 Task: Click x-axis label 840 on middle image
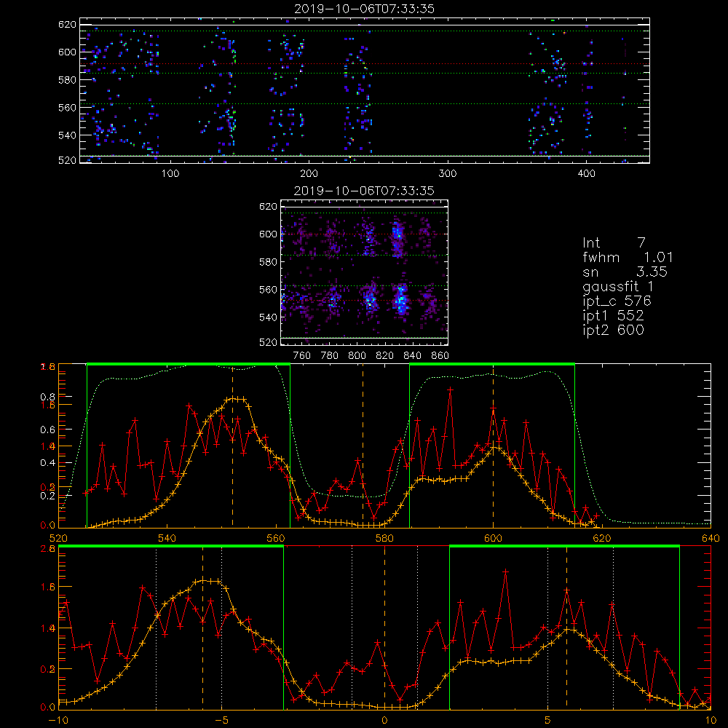412,356
